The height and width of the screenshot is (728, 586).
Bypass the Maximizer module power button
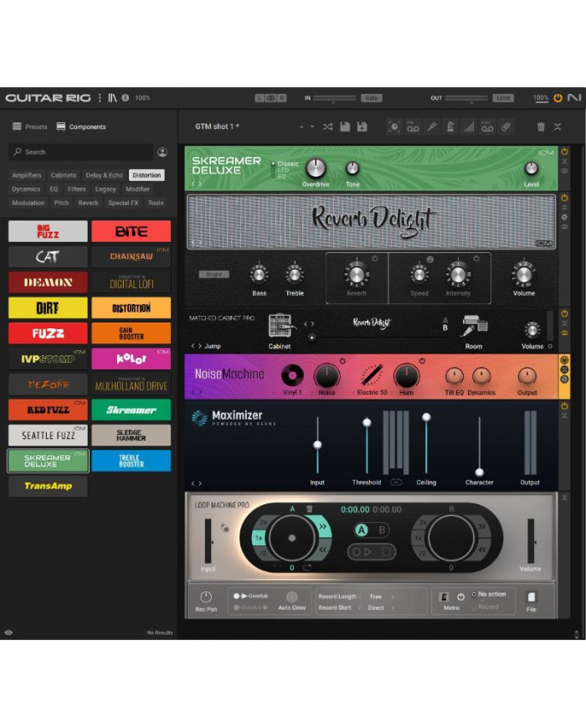click(564, 406)
